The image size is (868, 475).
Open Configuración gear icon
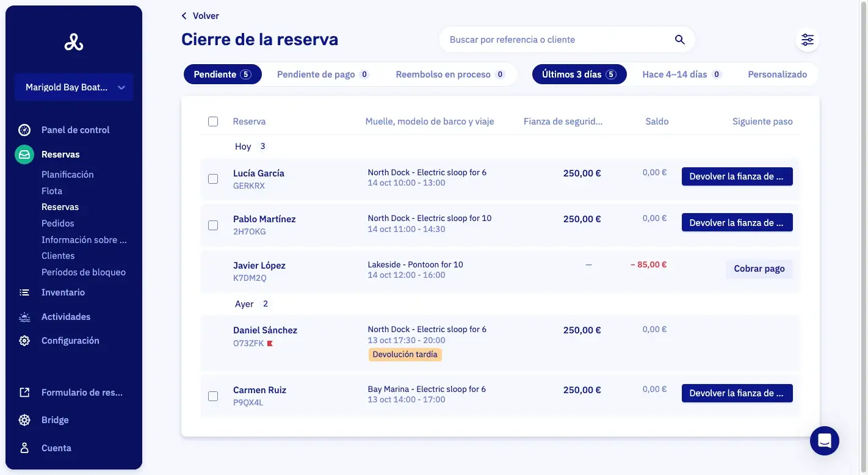(x=24, y=341)
